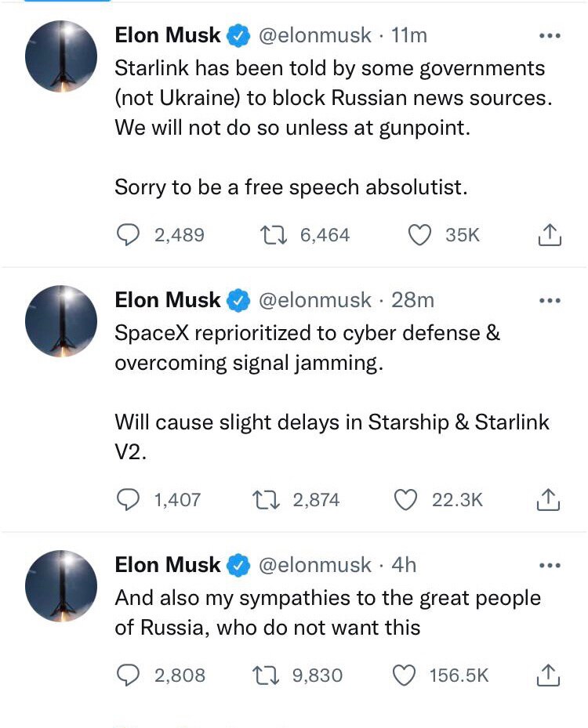
Task: Tap the rocket avatar on the 11m tweet
Action: point(61,56)
